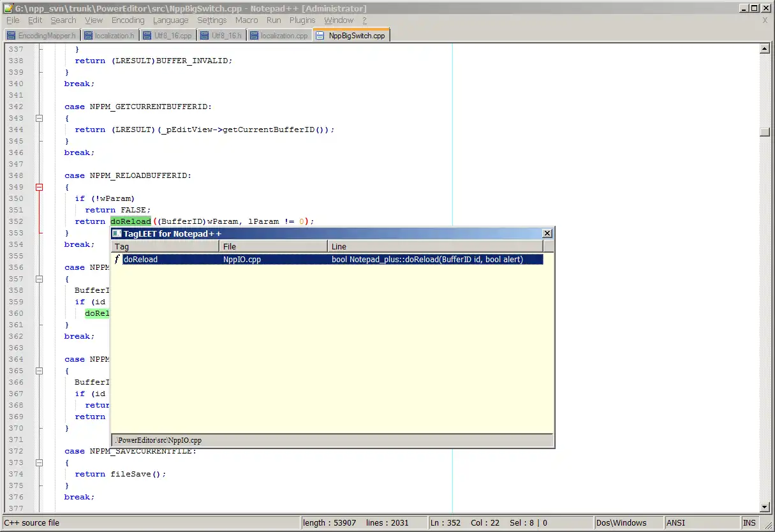This screenshot has height=532, width=775.
Task: Click the highlighted doReload on line 352
Action: [x=131, y=221]
